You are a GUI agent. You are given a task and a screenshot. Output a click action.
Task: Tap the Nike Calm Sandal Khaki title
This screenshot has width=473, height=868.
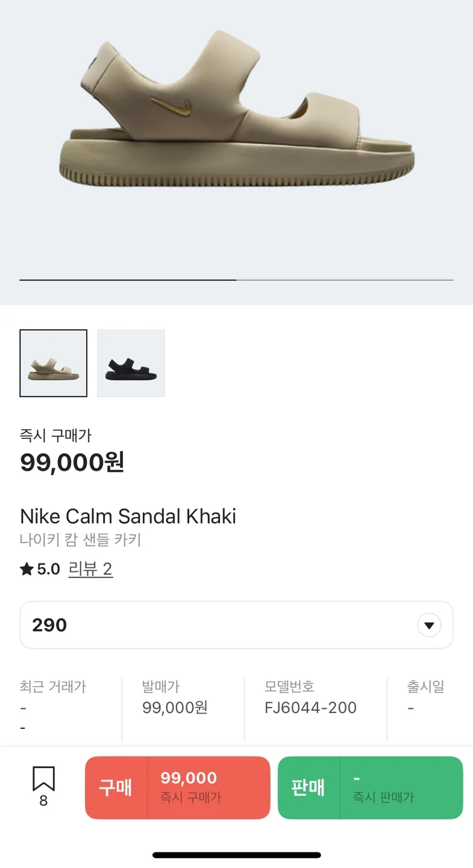click(x=128, y=517)
